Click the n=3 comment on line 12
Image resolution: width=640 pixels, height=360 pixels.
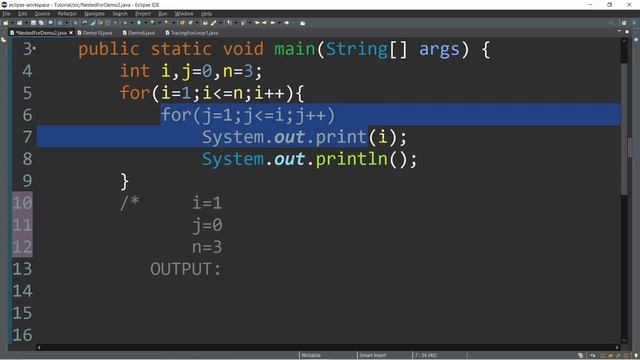coord(207,247)
